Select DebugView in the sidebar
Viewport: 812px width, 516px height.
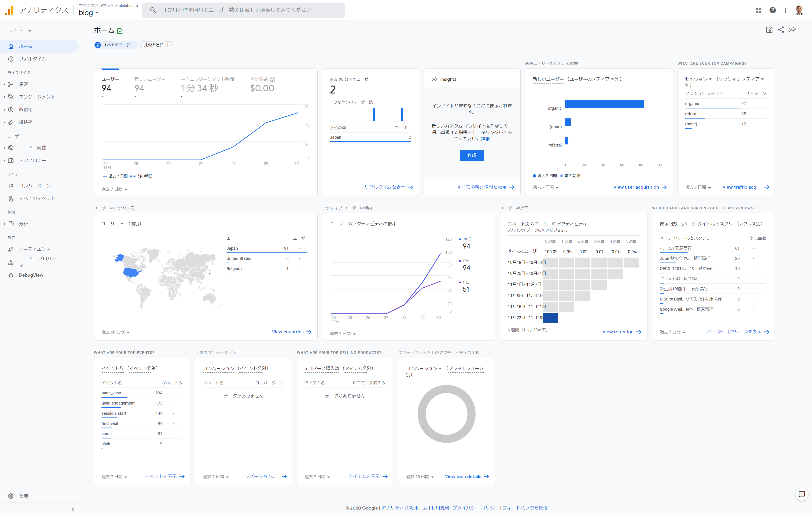point(39,275)
